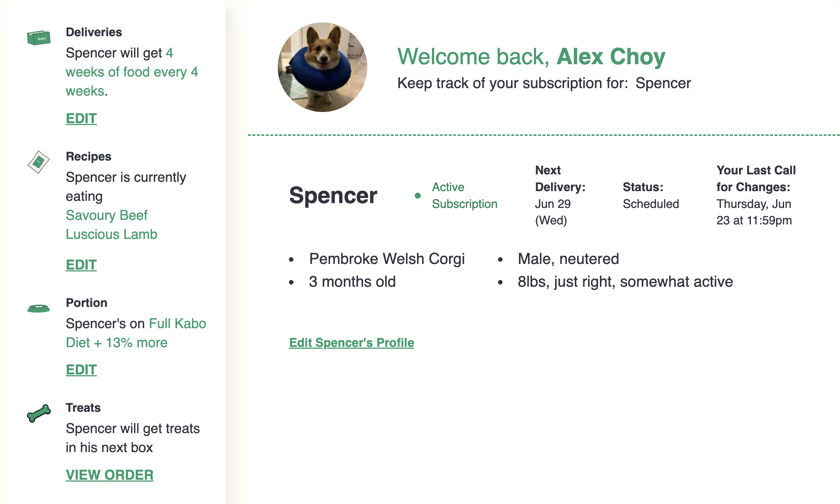Click the Savoury Beef recipe text
The image size is (840, 504).
tap(106, 215)
